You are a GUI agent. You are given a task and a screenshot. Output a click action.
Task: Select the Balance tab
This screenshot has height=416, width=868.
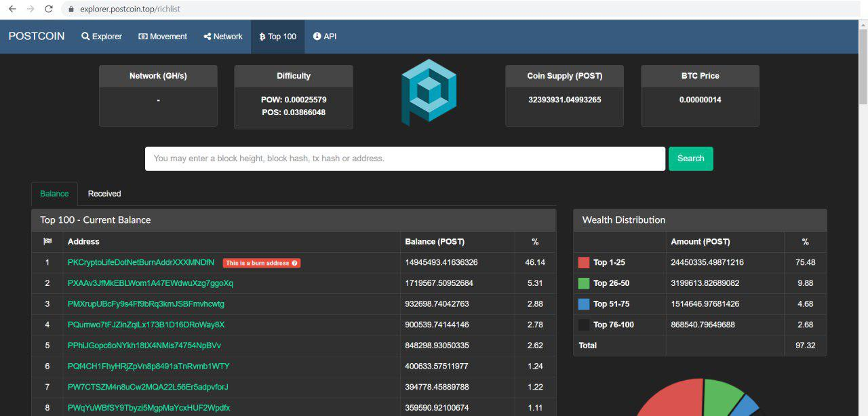54,194
